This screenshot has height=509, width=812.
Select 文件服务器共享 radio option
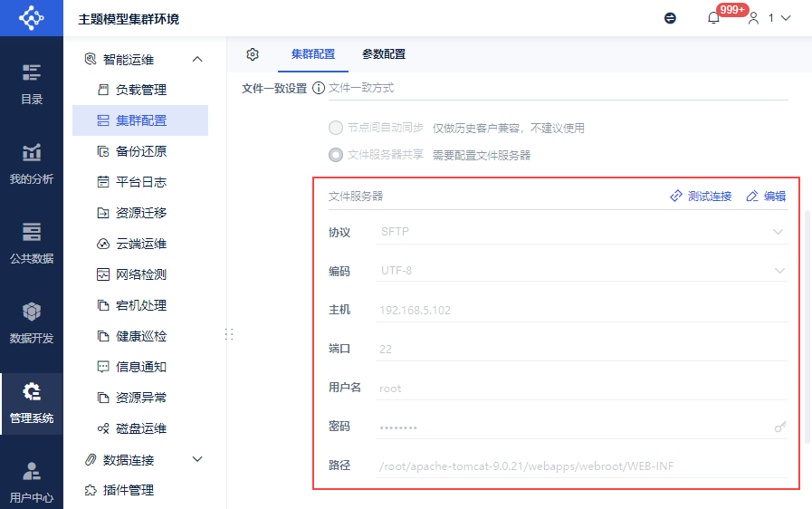pyautogui.click(x=336, y=155)
